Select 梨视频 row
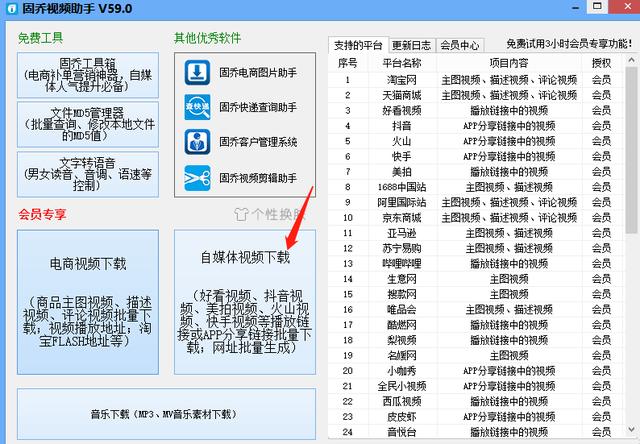 click(476, 340)
